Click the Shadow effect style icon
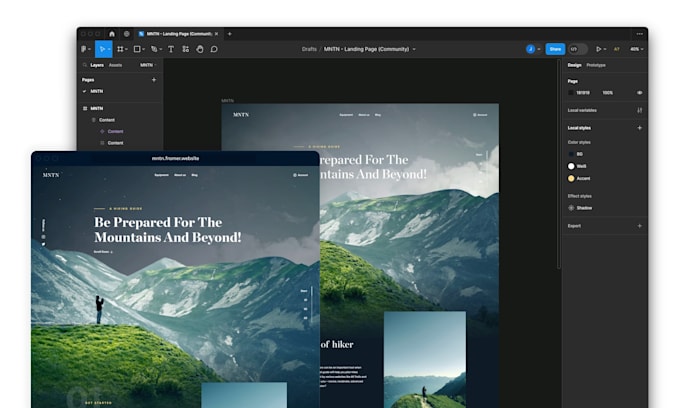 571,208
